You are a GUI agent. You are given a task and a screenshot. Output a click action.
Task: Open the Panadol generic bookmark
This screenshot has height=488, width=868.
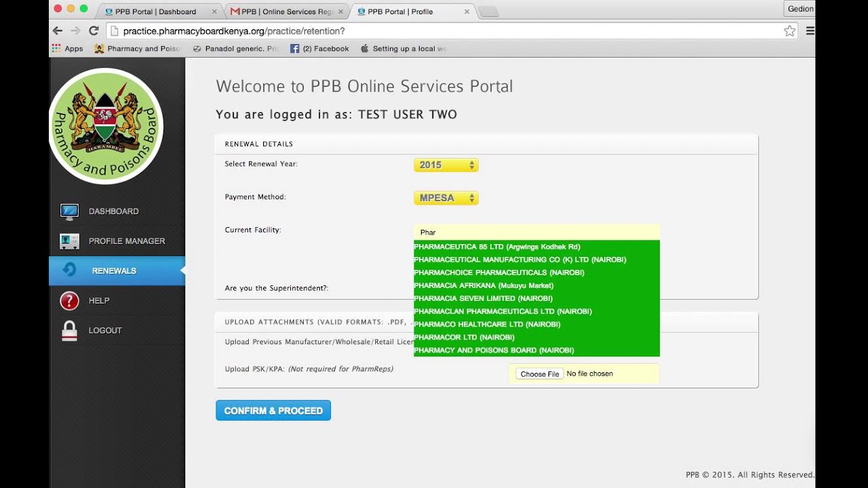point(236,49)
